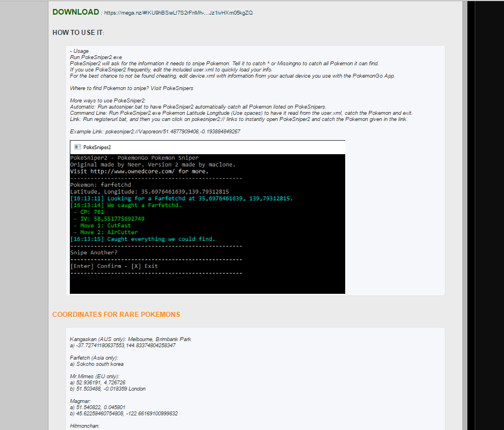Click the 'Farfetch (Asia only):' line
Viewport: 504px width, 430px height.
pos(94,358)
